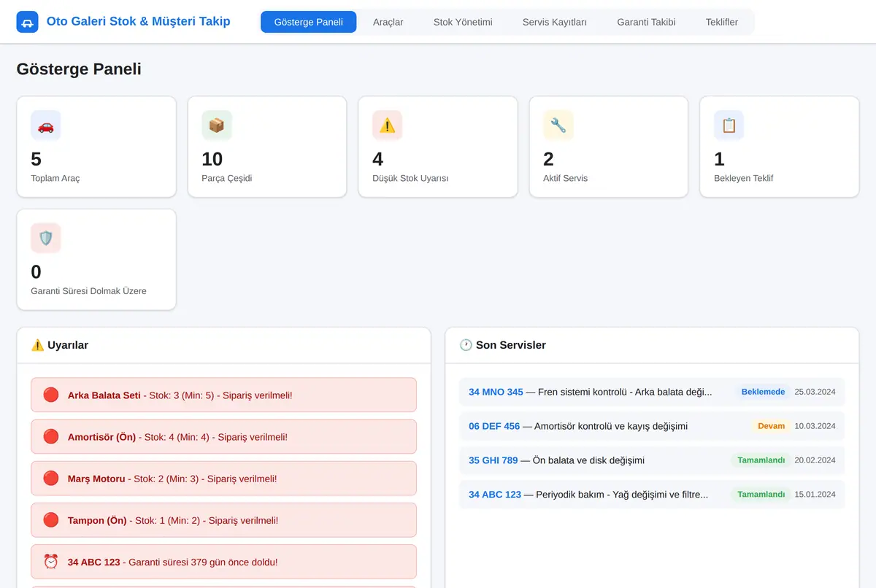Click the warning icon on Düşük Stok Uyarısı card

click(x=387, y=125)
